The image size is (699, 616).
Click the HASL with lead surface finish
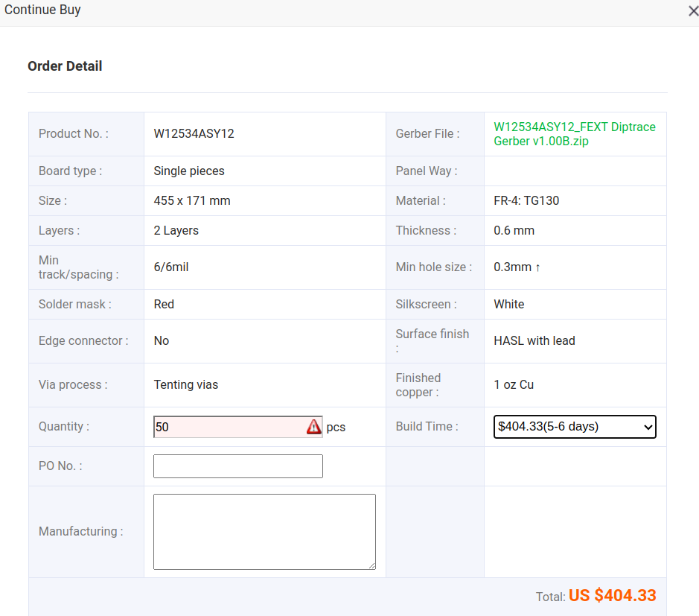click(x=534, y=341)
